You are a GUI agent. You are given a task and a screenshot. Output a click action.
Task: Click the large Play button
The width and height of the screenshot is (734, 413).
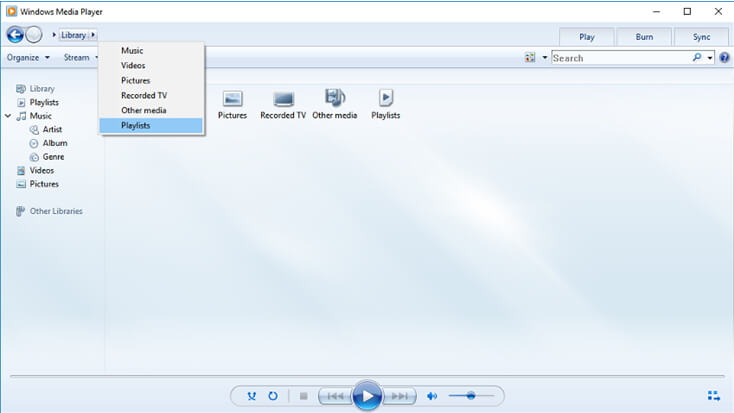point(367,396)
